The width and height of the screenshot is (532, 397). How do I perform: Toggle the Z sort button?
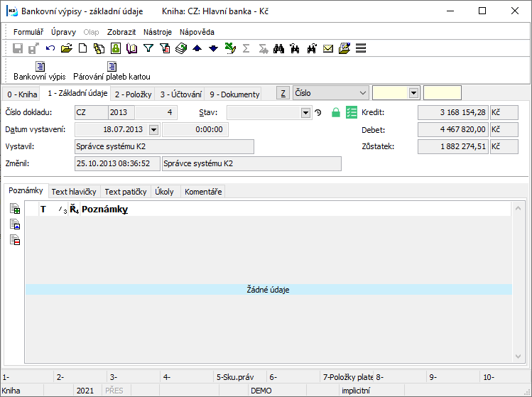283,93
